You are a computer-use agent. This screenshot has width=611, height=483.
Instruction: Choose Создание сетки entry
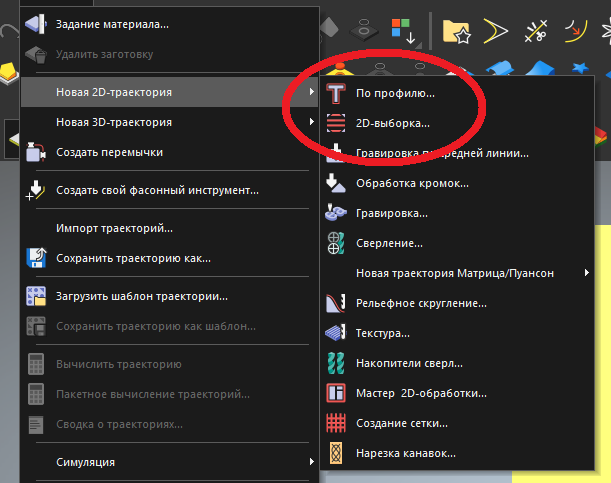pyautogui.click(x=457, y=423)
